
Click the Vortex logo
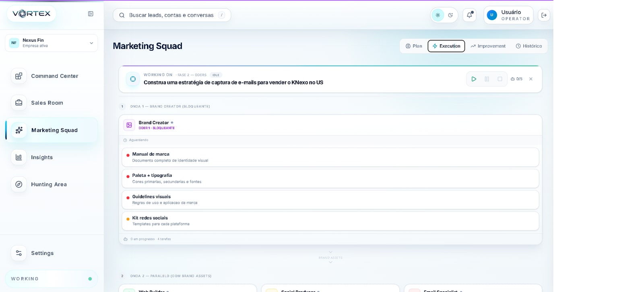click(31, 14)
